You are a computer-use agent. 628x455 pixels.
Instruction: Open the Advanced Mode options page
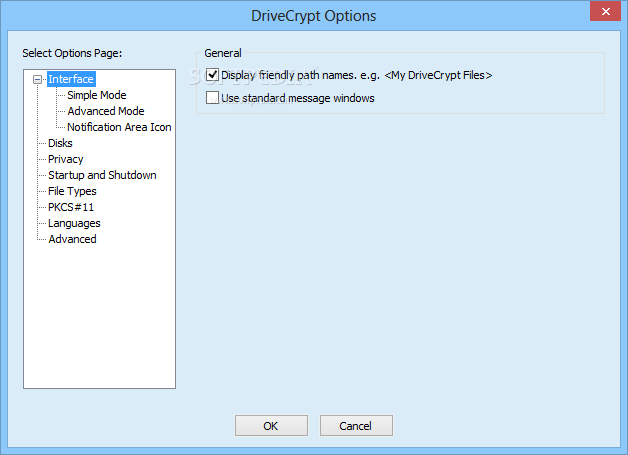[106, 111]
